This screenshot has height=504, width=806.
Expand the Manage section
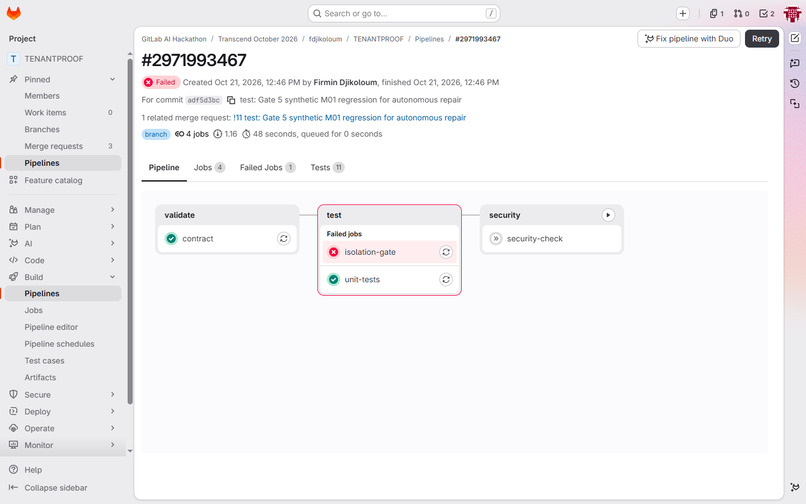[x=63, y=210]
